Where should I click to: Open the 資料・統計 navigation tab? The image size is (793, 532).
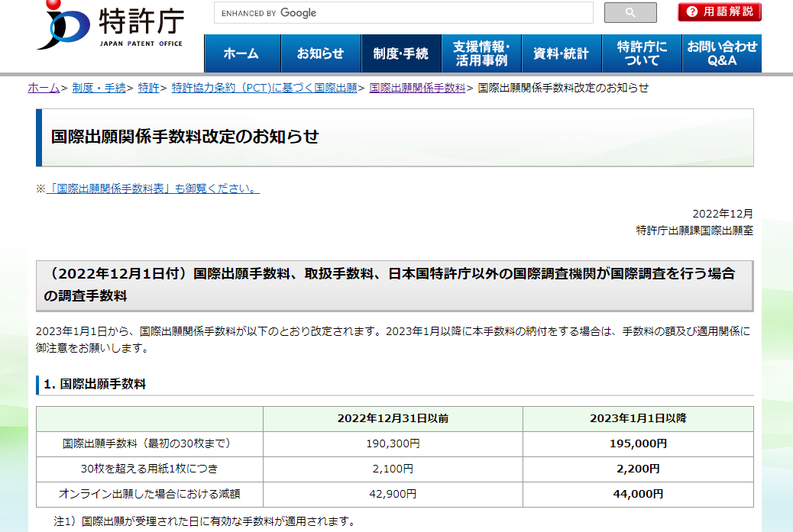tap(561, 53)
